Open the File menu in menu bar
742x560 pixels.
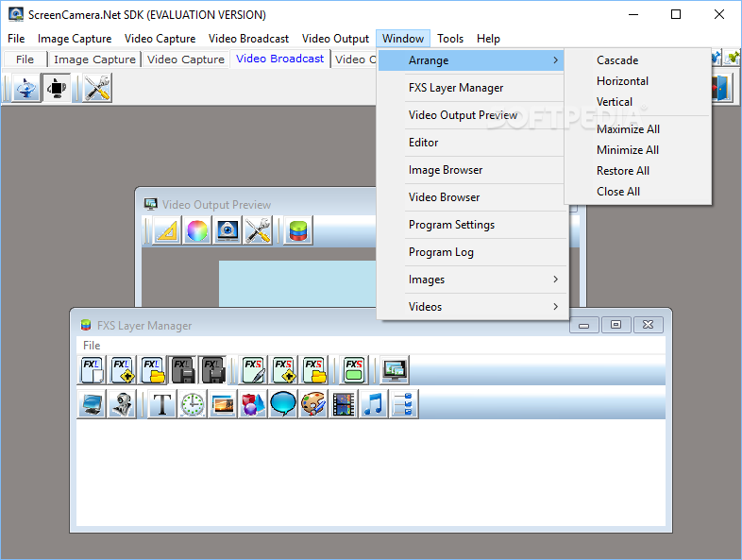(x=16, y=39)
